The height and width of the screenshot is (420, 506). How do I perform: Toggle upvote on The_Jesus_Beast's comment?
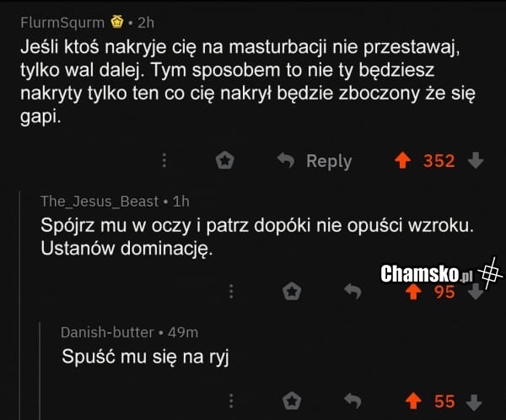412,292
